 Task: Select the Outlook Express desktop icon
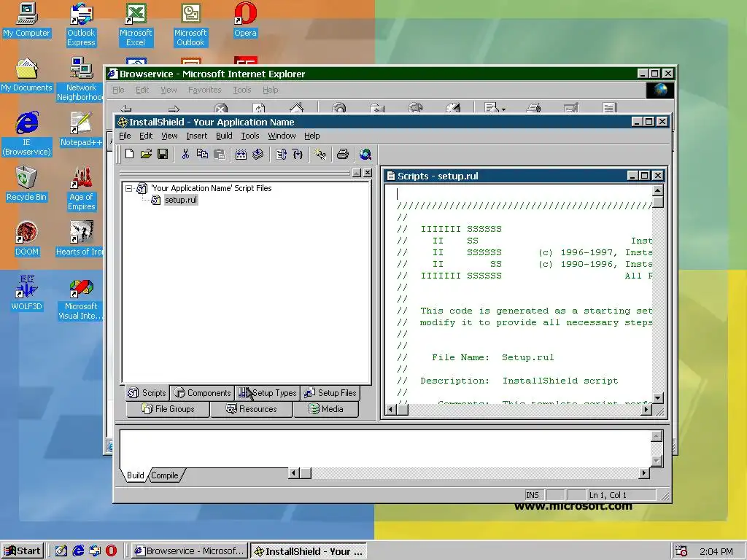(x=81, y=25)
